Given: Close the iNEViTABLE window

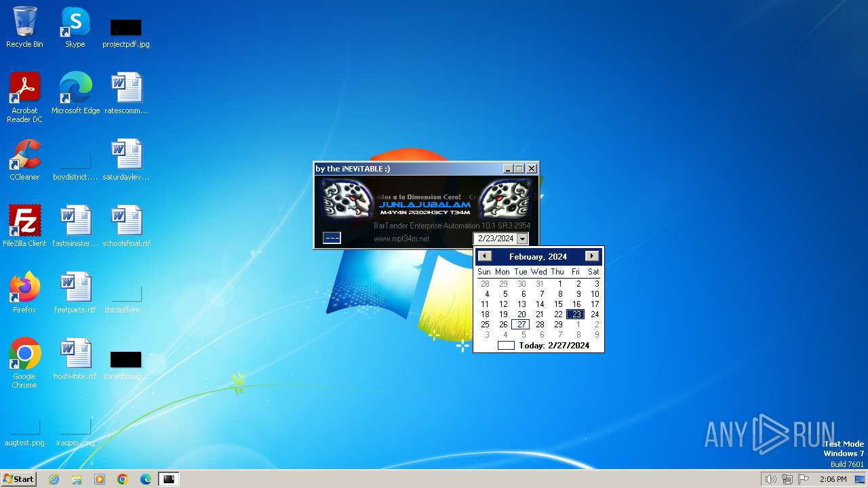Looking at the screenshot, I should point(532,169).
